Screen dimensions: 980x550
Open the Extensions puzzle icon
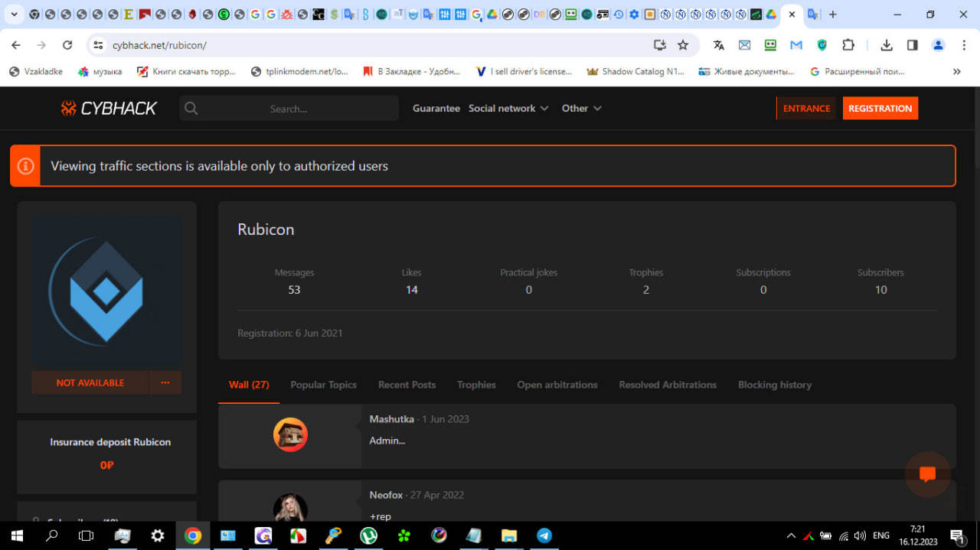pyautogui.click(x=848, y=45)
